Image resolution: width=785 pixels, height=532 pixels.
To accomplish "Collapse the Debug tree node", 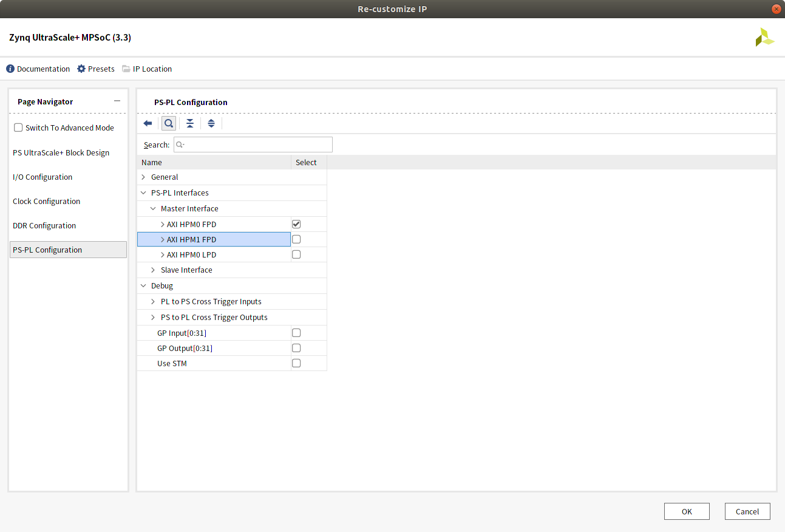I will [x=143, y=285].
